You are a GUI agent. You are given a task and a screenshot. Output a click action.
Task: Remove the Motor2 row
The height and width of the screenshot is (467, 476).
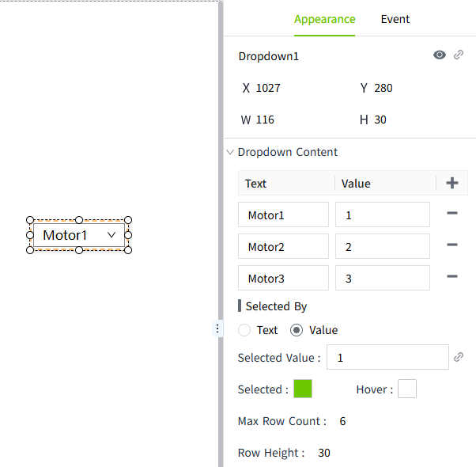pos(451,245)
